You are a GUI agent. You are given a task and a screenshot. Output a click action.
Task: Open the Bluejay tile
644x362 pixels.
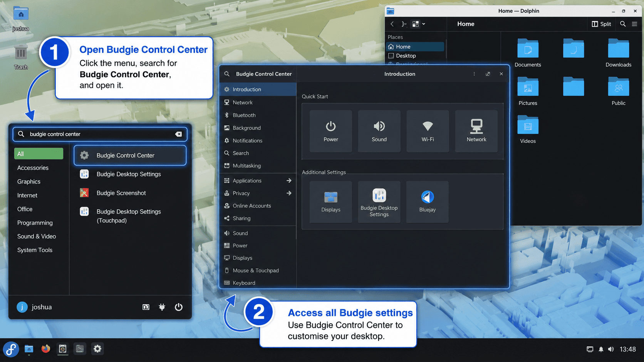(x=428, y=202)
